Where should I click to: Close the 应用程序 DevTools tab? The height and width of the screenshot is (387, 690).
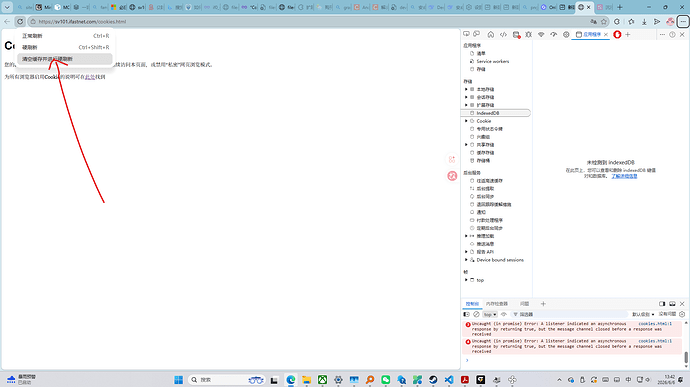click(606, 34)
